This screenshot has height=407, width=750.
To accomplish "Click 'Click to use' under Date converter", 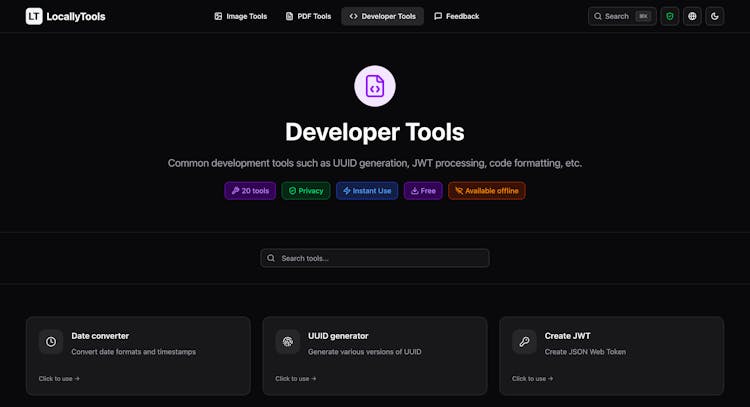I will [59, 378].
